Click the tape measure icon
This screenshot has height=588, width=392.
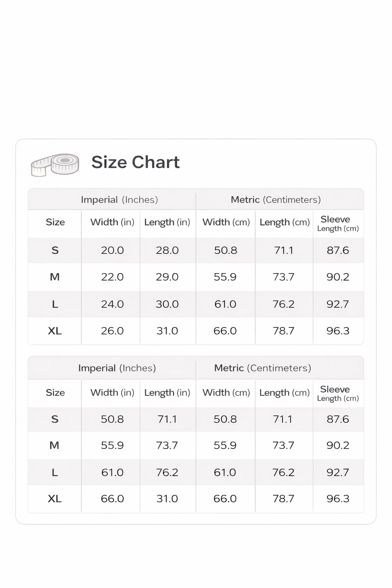click(55, 165)
